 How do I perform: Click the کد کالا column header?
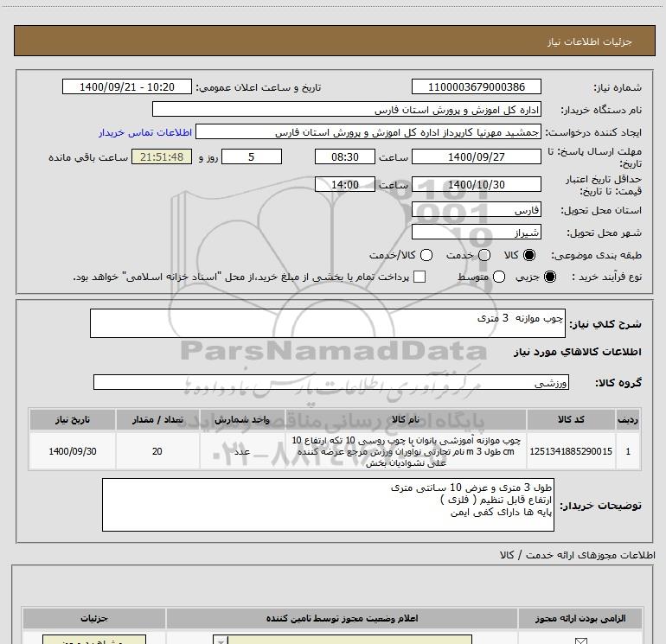(571, 420)
